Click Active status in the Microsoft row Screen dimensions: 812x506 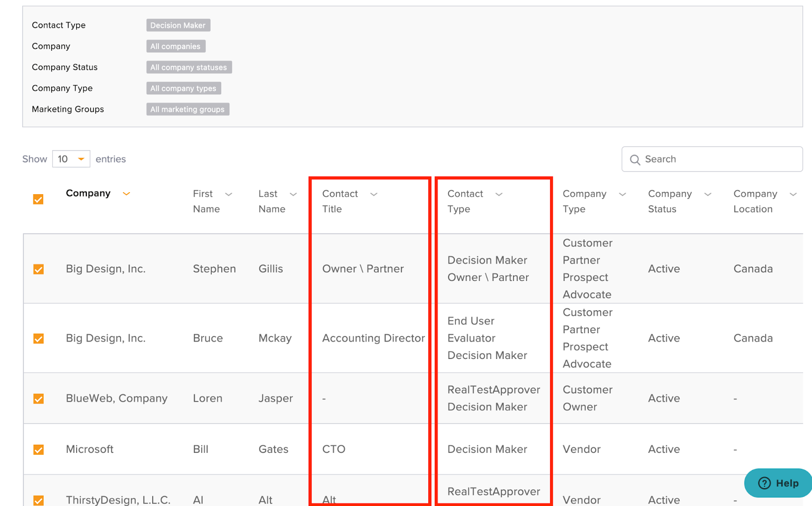[x=664, y=449]
